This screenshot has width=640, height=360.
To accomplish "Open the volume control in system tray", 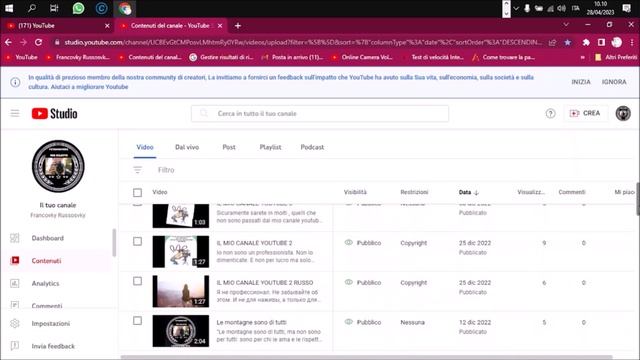I will tap(562, 8).
